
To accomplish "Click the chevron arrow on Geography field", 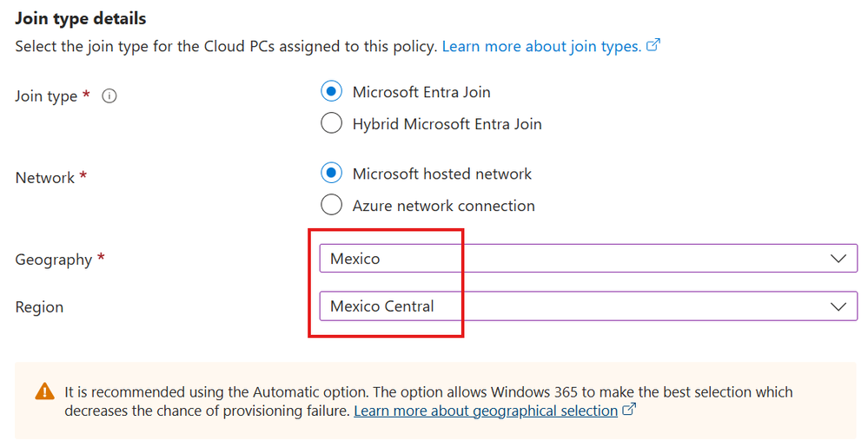I will 838,259.
